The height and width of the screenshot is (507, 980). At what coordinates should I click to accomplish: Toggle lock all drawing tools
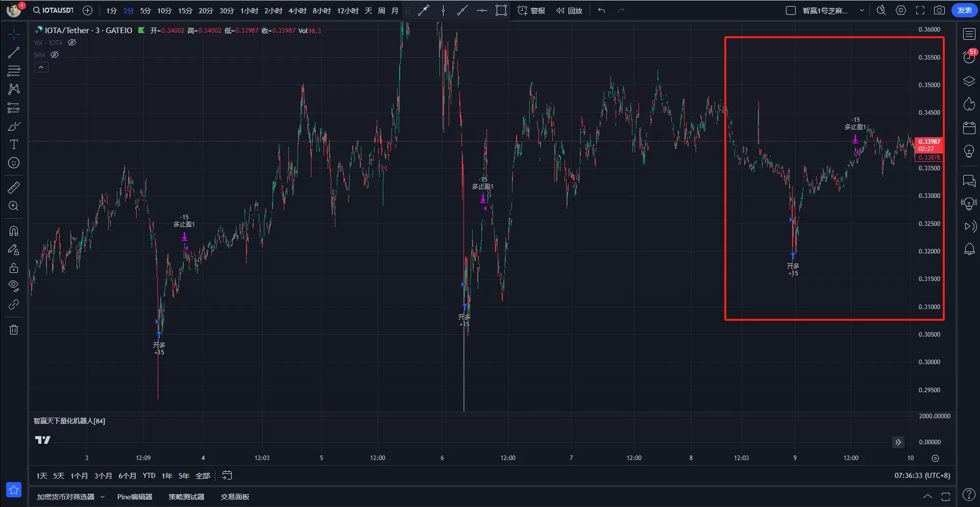coord(14,268)
